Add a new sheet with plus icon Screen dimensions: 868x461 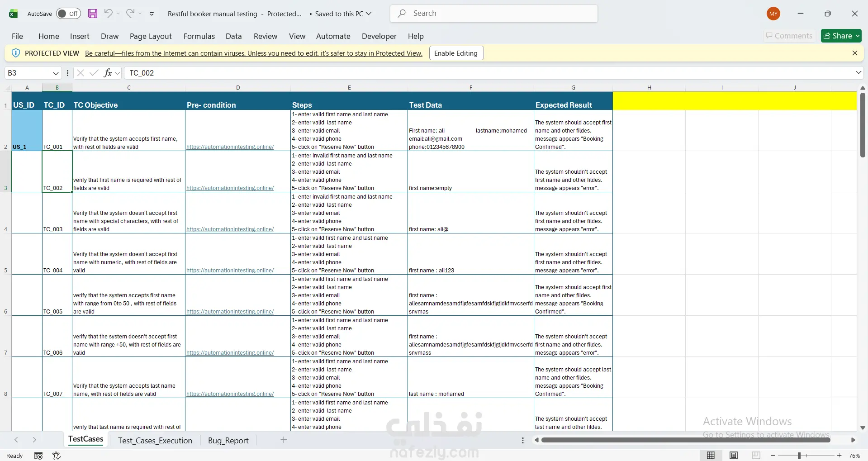coord(284,440)
